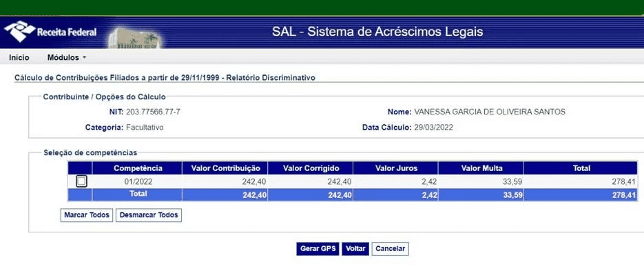This screenshot has width=644, height=271.
Task: Click the Receita Federal logo icon
Action: [x=20, y=32]
